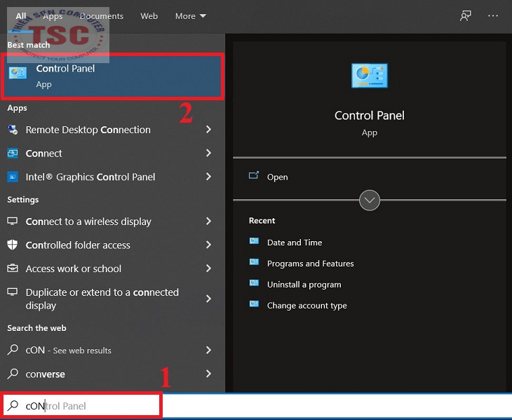Expand Connect to a wireless display chevron
The width and height of the screenshot is (512, 420).
point(208,222)
